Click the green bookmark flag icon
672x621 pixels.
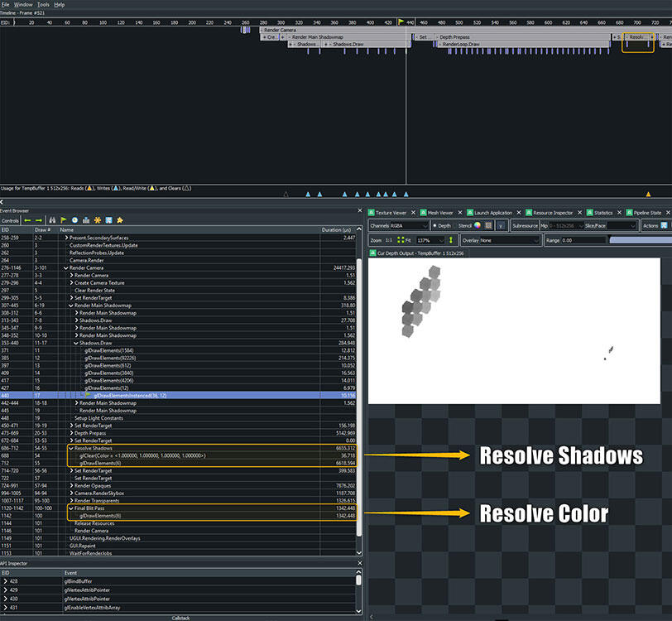pos(63,220)
